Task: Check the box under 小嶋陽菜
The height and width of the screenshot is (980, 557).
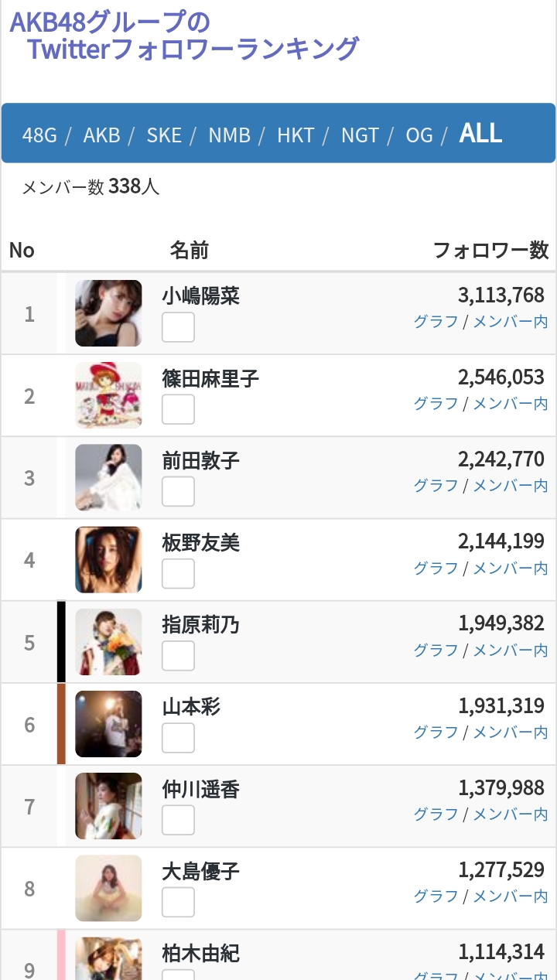Action: pyautogui.click(x=178, y=327)
